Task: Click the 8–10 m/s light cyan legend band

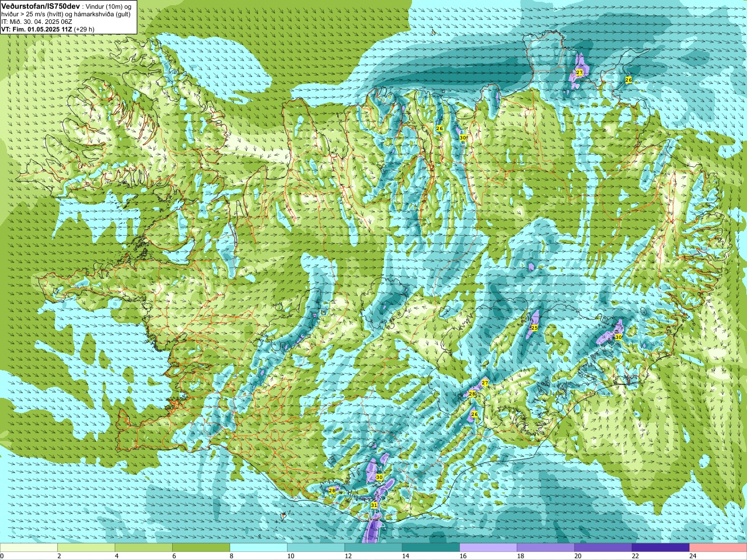Action: (259, 548)
